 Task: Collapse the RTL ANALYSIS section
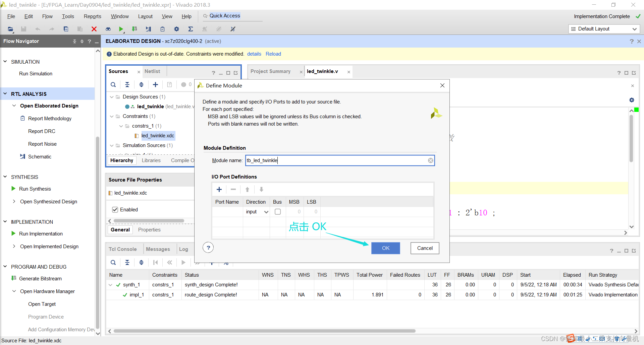5,94
